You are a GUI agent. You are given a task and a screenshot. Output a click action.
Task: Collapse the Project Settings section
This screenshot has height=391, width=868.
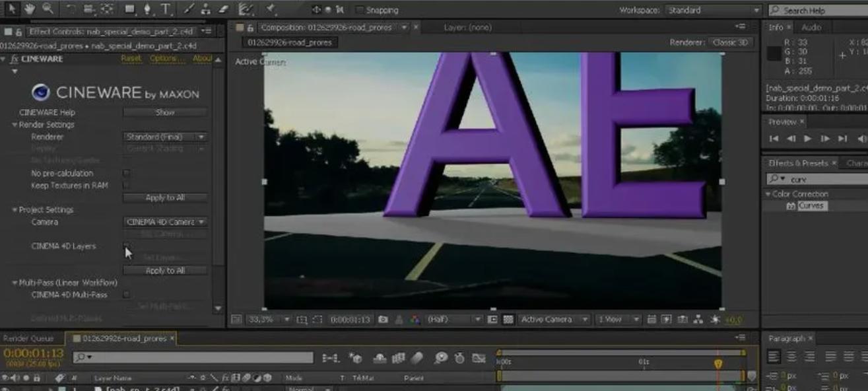pos(15,210)
